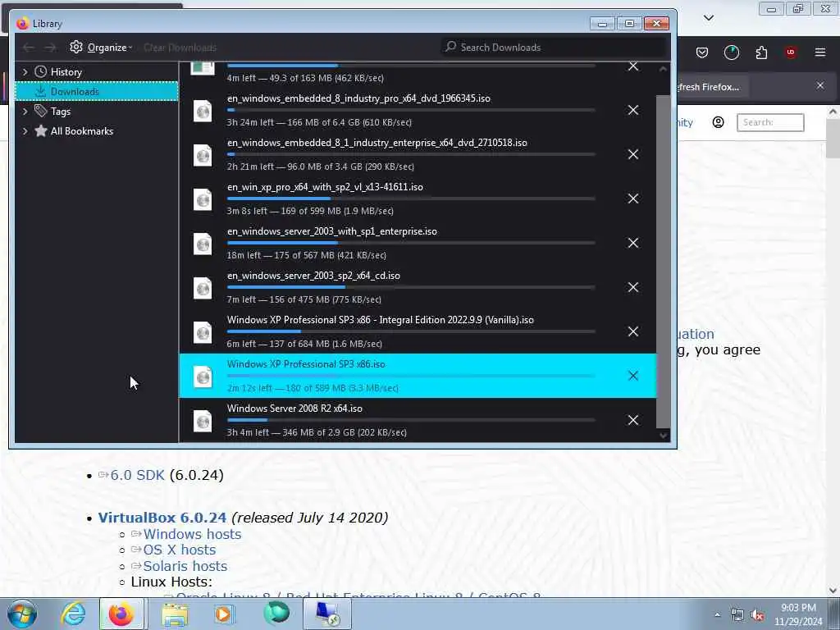Cancel the 49.3 of 163 MB download

pos(633,66)
